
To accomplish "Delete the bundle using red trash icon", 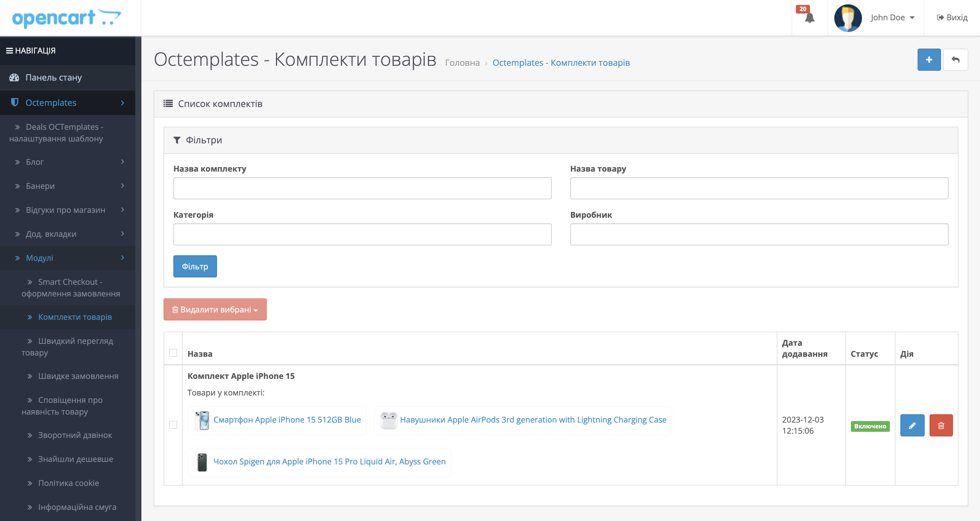I will 941,425.
